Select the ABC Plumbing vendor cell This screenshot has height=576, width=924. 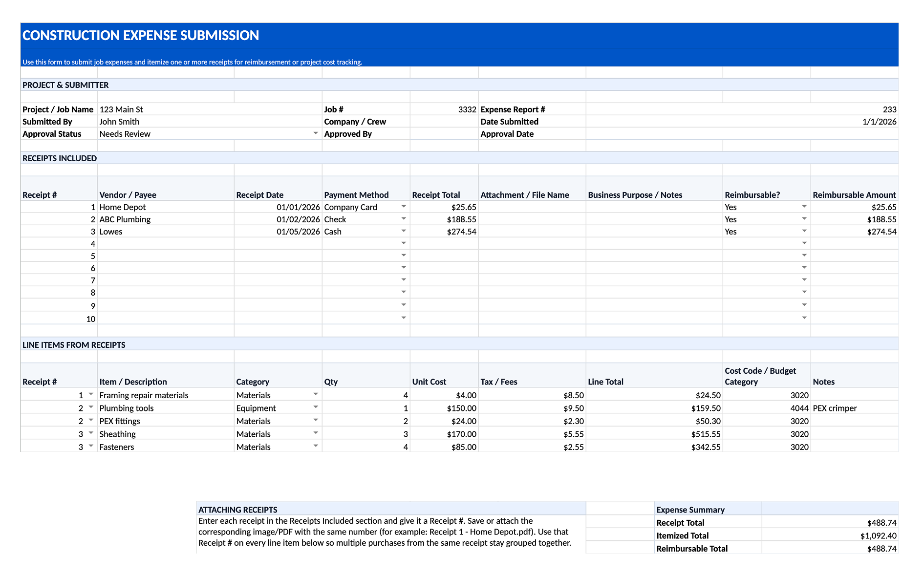point(166,219)
